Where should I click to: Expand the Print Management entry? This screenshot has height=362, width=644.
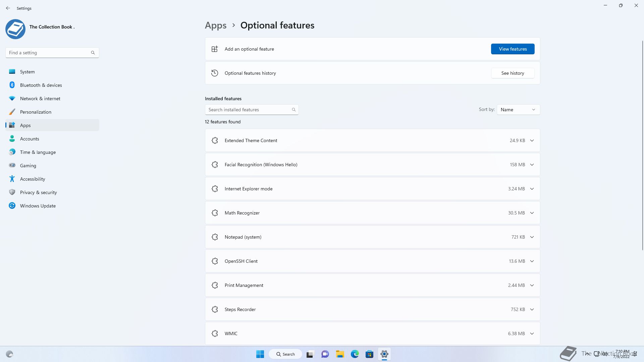pyautogui.click(x=532, y=285)
